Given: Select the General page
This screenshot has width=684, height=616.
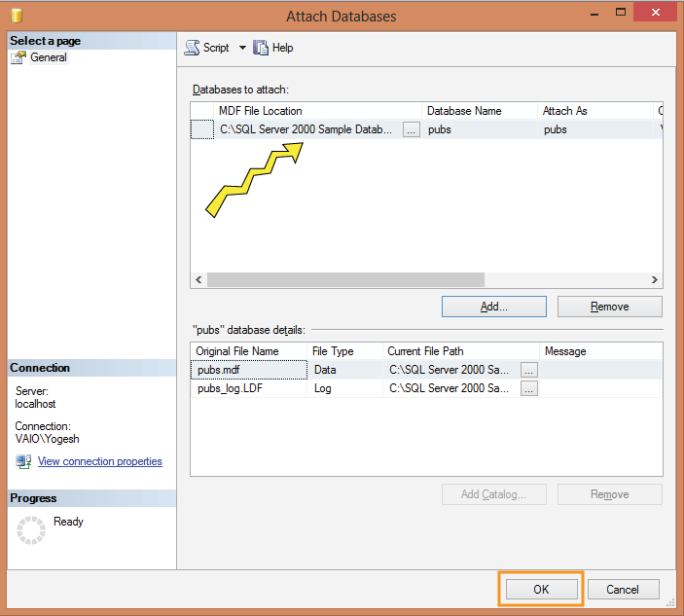Looking at the screenshot, I should 48,57.
